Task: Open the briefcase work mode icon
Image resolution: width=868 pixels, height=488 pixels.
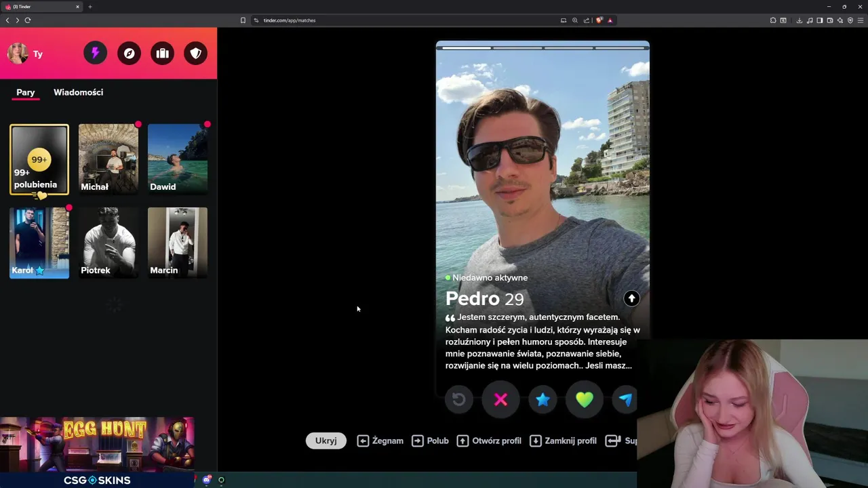Action: click(x=162, y=53)
